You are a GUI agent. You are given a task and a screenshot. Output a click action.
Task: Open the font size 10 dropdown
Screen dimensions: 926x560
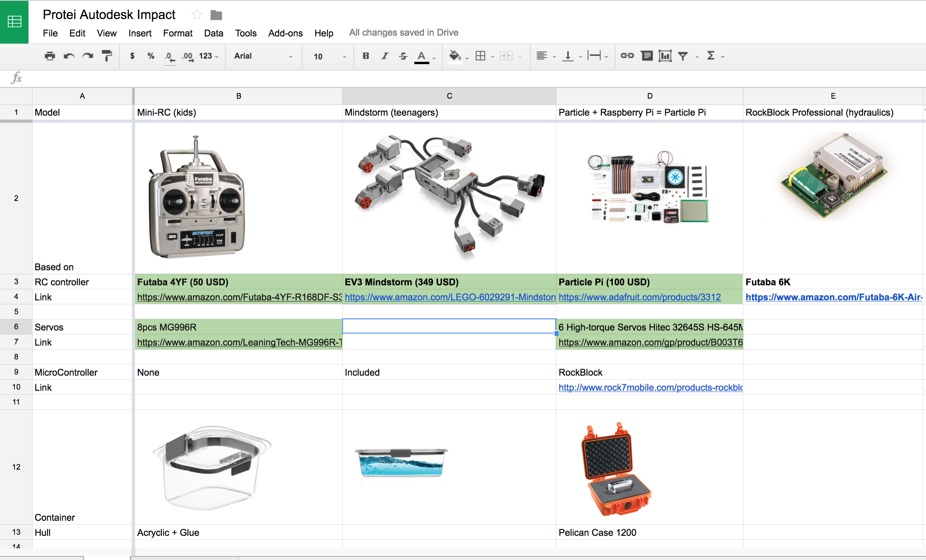click(x=330, y=56)
